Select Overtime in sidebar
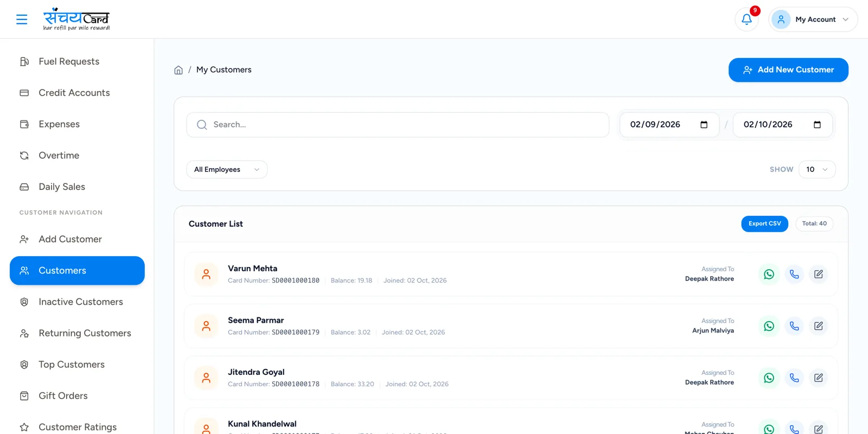Screen dimensions: 868x434 point(77,156)
